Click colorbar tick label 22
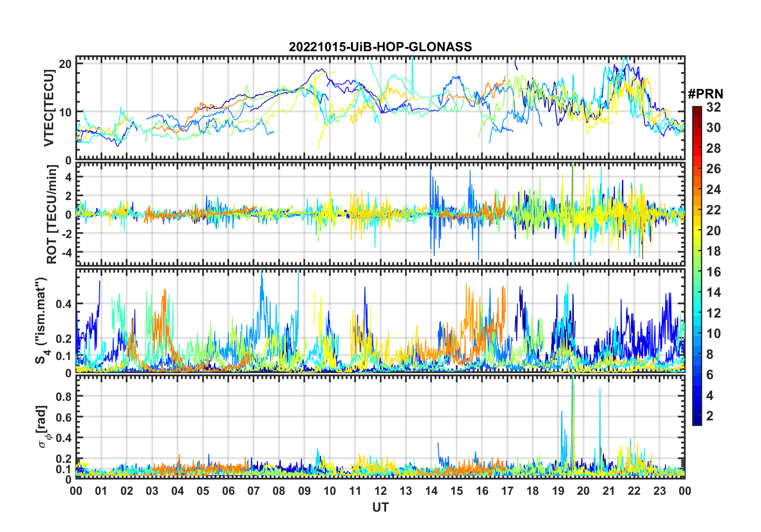This screenshot has width=761, height=532. click(714, 210)
